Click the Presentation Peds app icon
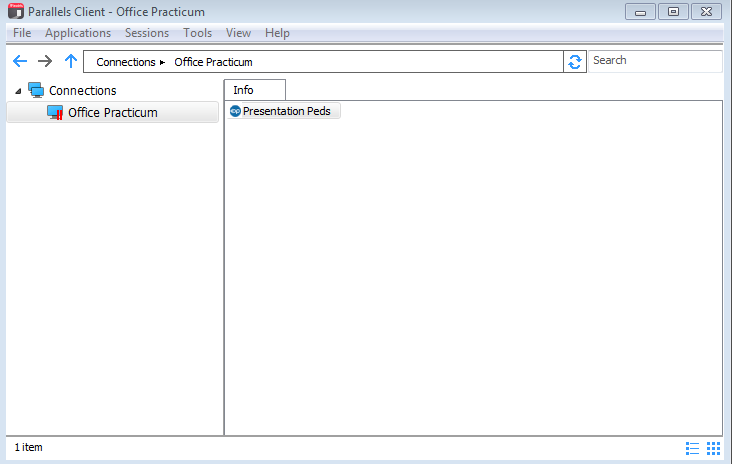 235,111
